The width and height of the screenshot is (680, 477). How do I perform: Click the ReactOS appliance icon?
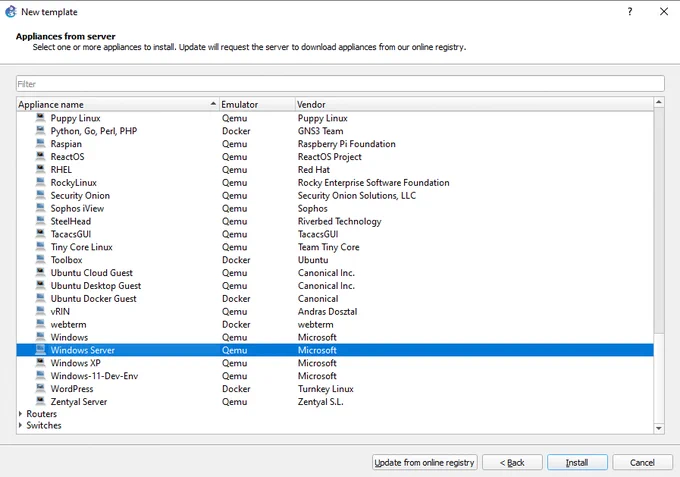tap(40, 156)
